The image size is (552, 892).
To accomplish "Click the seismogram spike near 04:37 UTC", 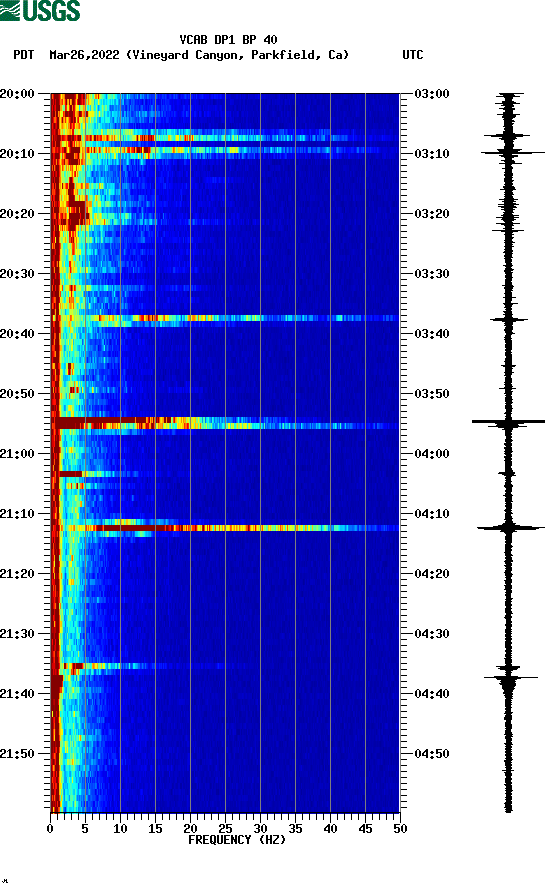I will (x=510, y=678).
